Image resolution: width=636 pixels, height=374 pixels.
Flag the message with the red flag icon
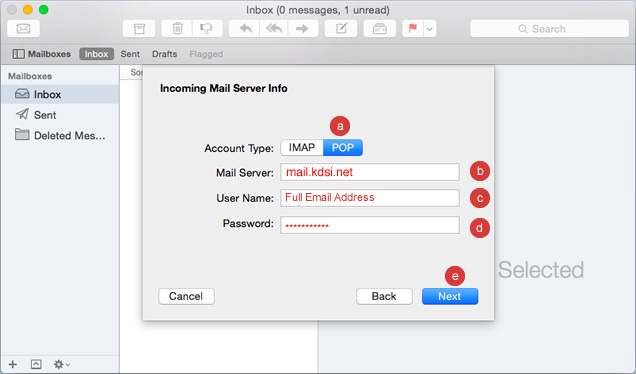[x=413, y=29]
